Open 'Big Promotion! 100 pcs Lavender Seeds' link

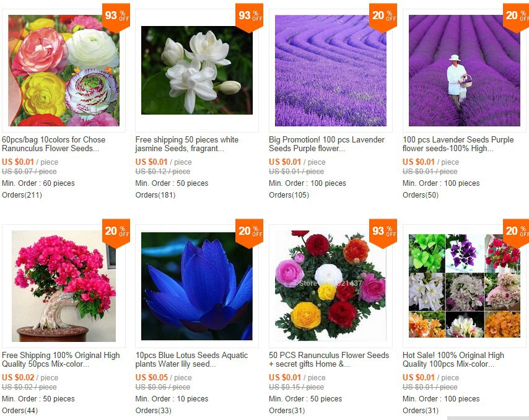pos(326,144)
